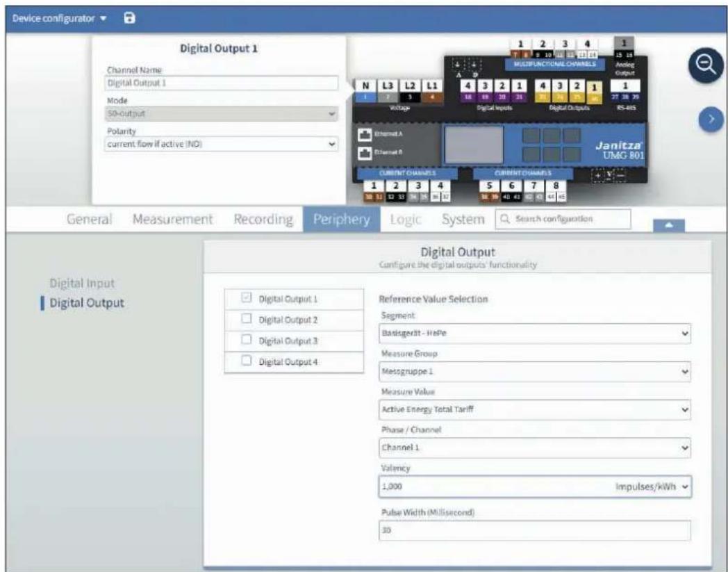Image resolution: width=728 pixels, height=572 pixels.
Task: Click the Search configuration field
Action: point(563,219)
